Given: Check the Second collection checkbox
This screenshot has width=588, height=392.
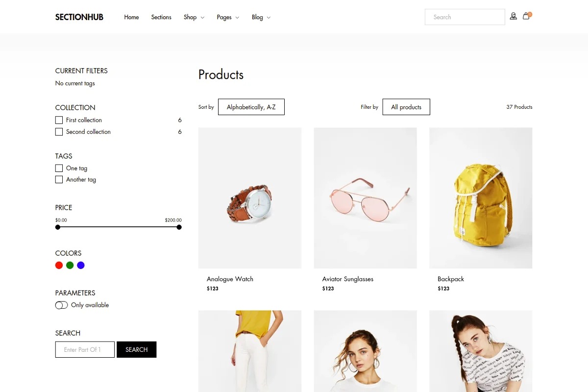Looking at the screenshot, I should tap(59, 132).
